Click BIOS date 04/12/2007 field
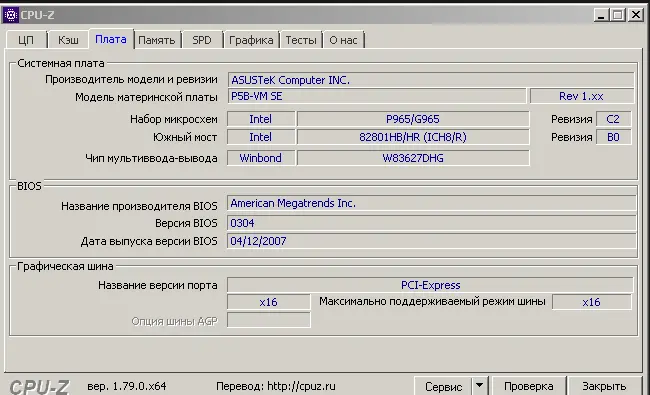 [x=431, y=241]
